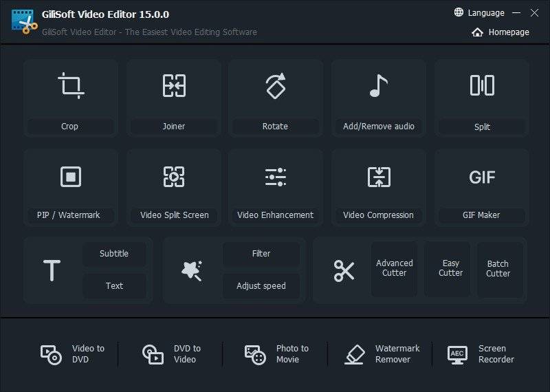
Task: Click the Rotate label
Action: 276,127
